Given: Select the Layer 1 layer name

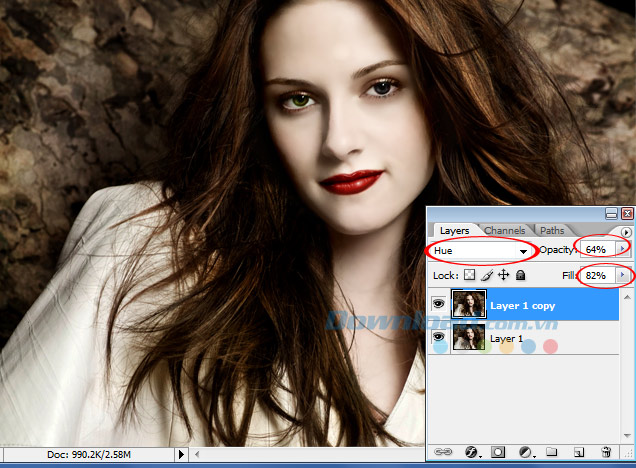Looking at the screenshot, I should click(506, 339).
